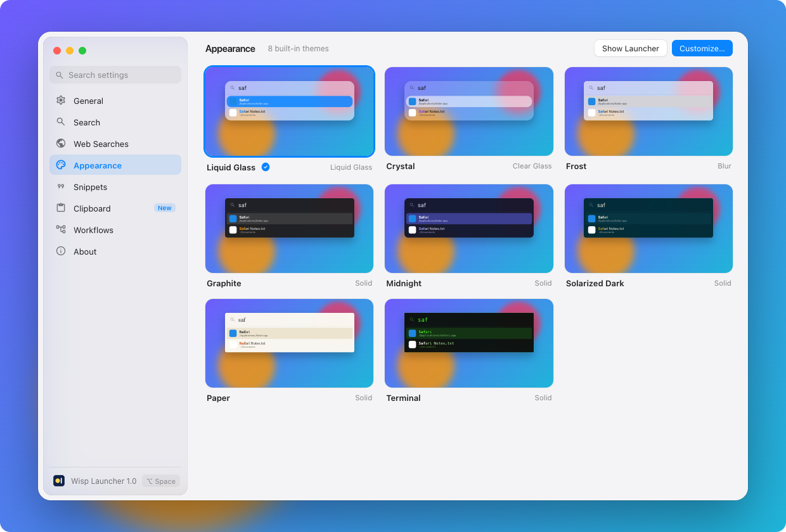This screenshot has width=786, height=532.
Task: Click the About info icon
Action: pyautogui.click(x=61, y=251)
